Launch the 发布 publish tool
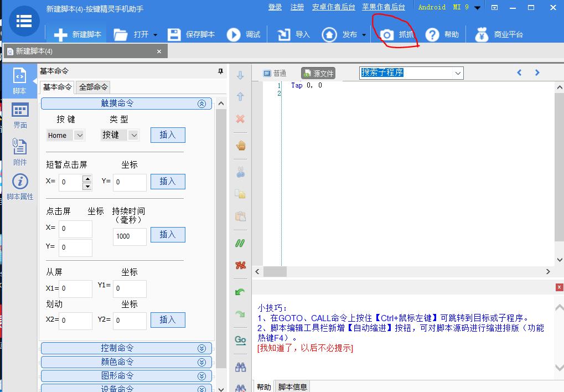The width and height of the screenshot is (564, 392). [x=338, y=34]
